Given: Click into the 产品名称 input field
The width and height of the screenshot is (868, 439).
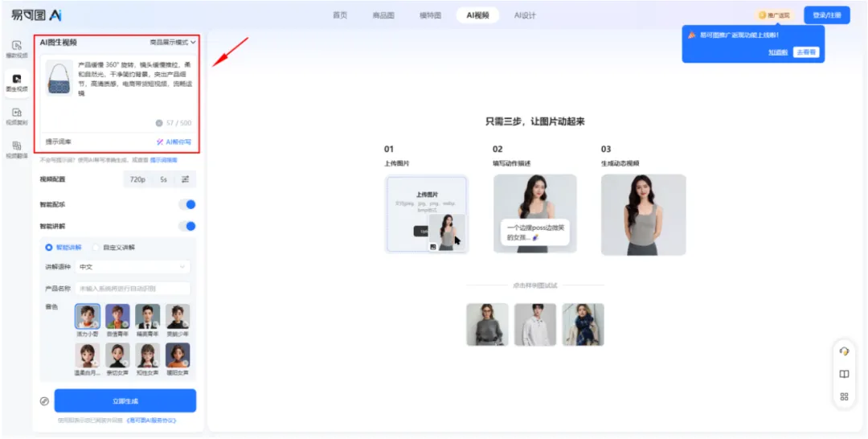Looking at the screenshot, I should (x=133, y=289).
